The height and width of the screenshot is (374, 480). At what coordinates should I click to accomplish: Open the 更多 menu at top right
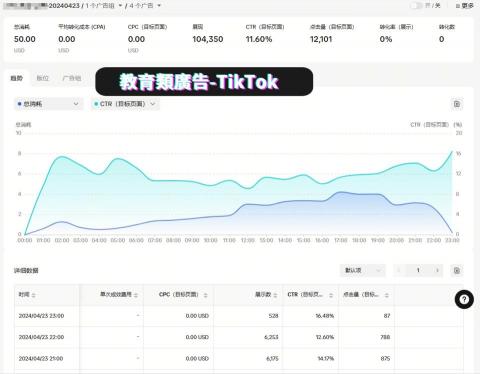tap(464, 6)
